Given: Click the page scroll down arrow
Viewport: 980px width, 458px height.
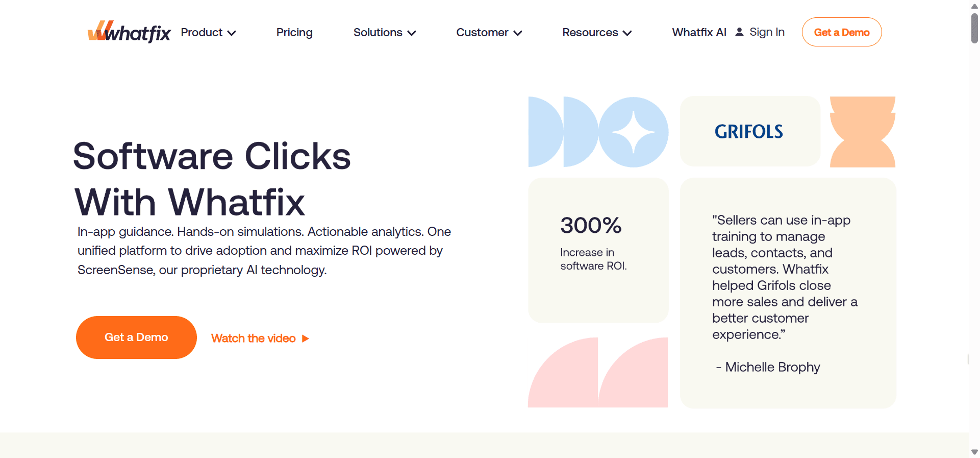Looking at the screenshot, I should [974, 452].
